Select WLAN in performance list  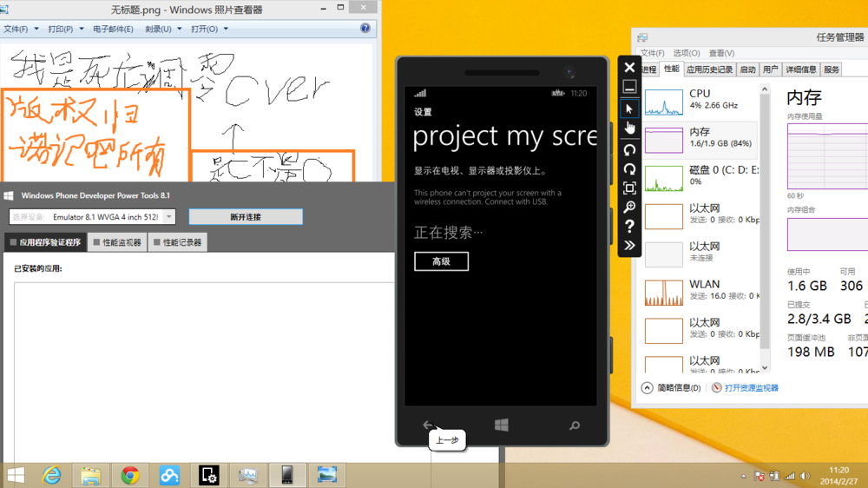[x=700, y=292]
